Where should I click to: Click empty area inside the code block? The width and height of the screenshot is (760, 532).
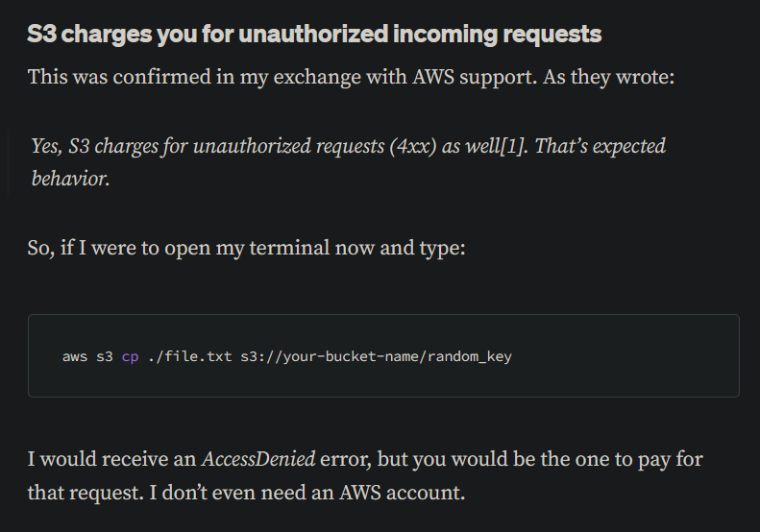click(x=625, y=356)
